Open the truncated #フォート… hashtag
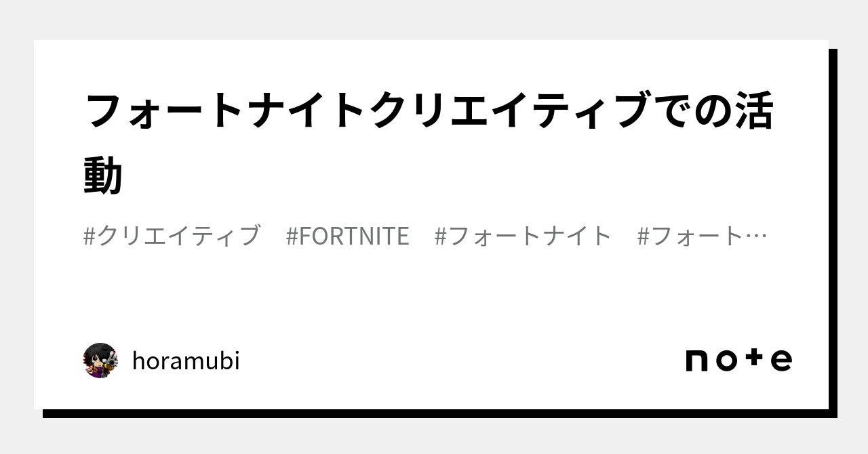 [701, 236]
